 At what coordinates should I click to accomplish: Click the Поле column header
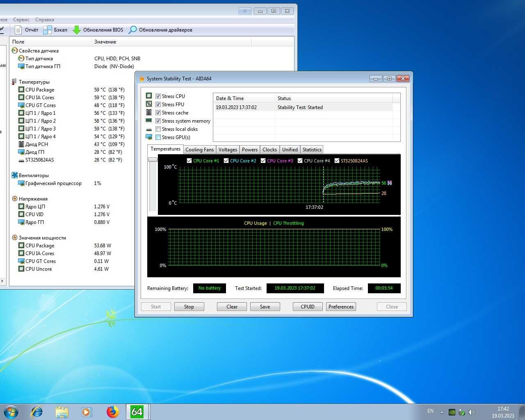point(50,42)
